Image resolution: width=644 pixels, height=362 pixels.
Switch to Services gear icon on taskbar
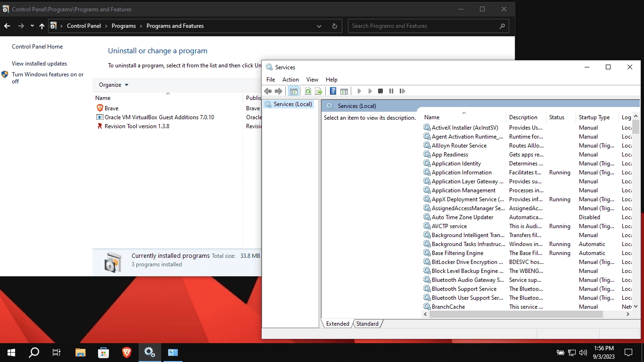tap(149, 352)
